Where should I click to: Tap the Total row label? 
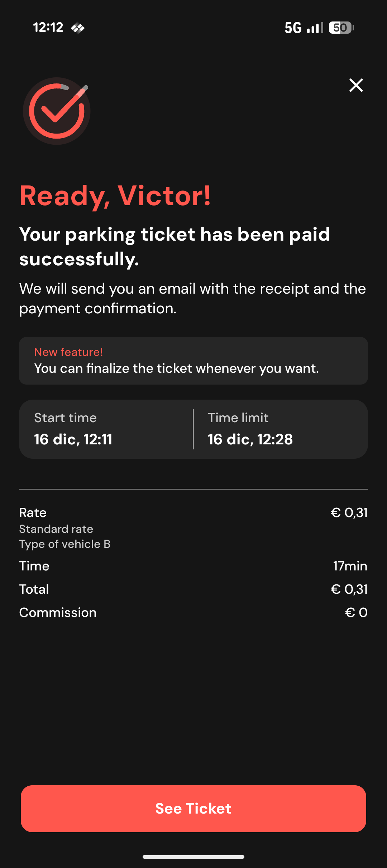tap(34, 589)
